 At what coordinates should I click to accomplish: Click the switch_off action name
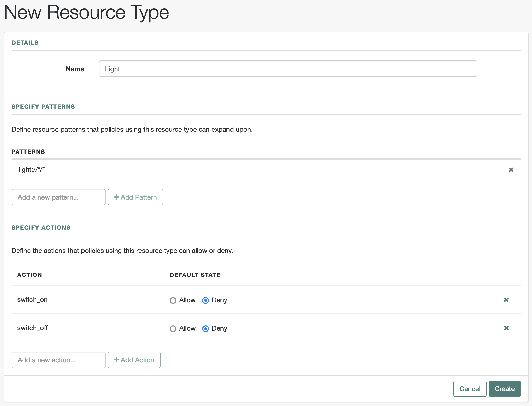pos(32,328)
